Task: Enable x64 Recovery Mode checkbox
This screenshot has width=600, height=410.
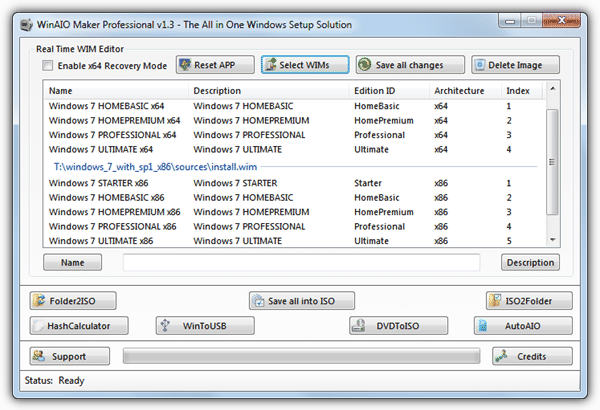Action: pyautogui.click(x=48, y=66)
